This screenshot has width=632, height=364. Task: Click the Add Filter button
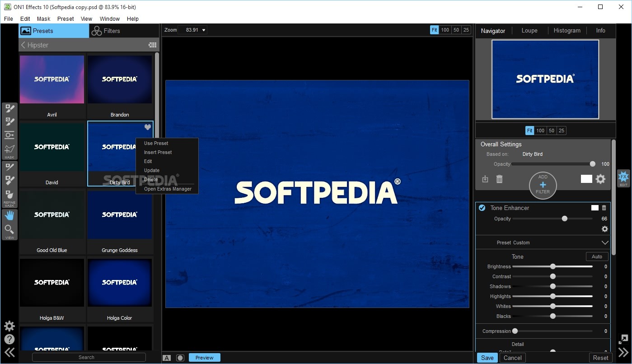point(543,185)
